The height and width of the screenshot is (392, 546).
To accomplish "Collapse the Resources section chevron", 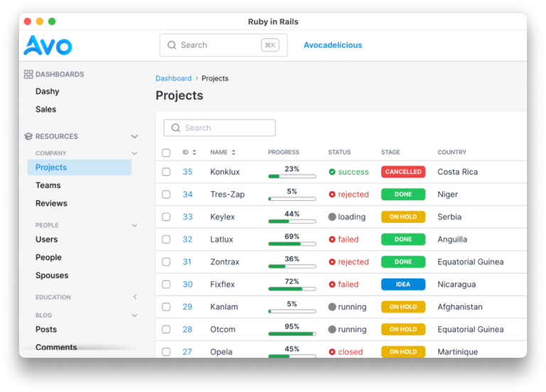I will coord(135,136).
